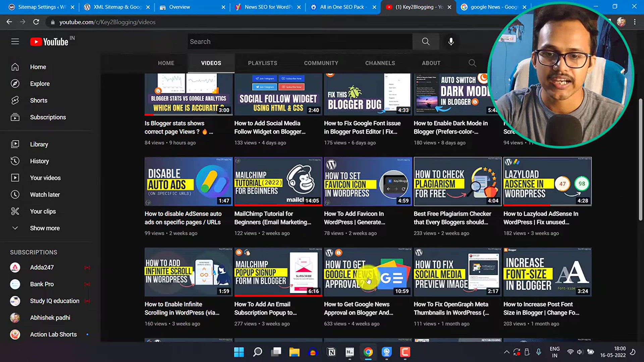Click title 'How To Add An Email Subscription Popup'
This screenshot has width=644, height=362.
265,308
